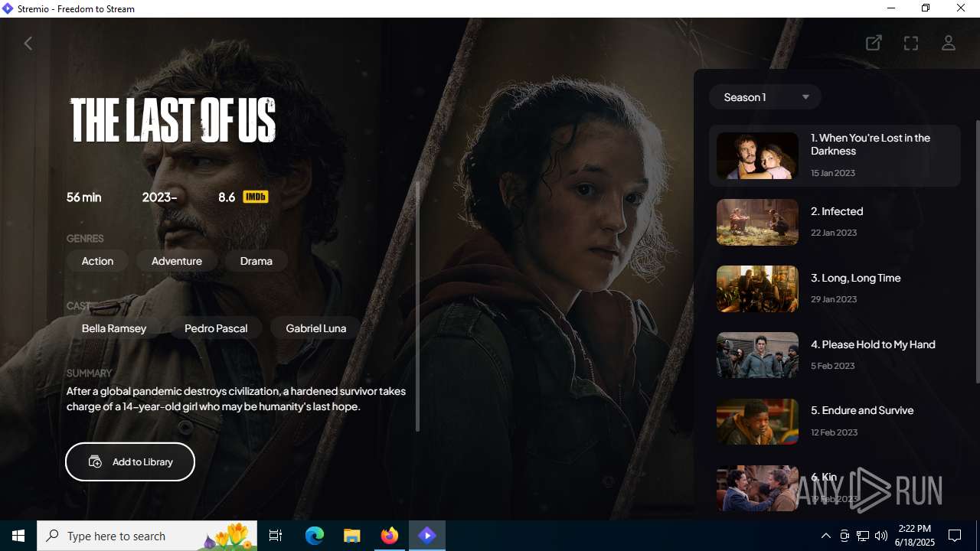Open the Windows Start menu
The height and width of the screenshot is (551, 980).
click(18, 536)
